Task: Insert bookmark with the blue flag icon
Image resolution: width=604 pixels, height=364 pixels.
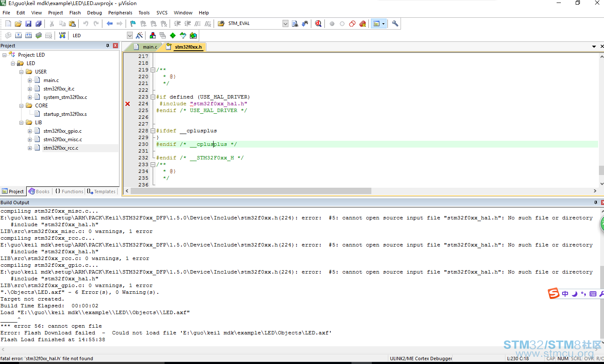Action: point(133,24)
